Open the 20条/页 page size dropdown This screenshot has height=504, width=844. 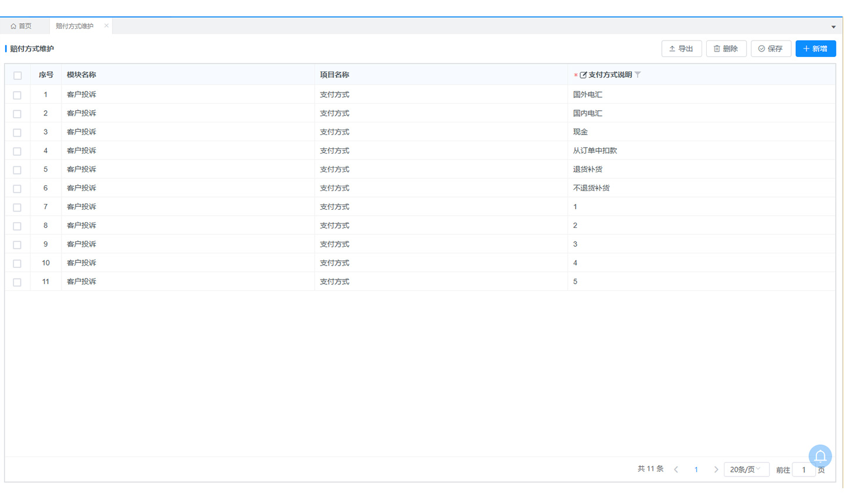tap(746, 469)
